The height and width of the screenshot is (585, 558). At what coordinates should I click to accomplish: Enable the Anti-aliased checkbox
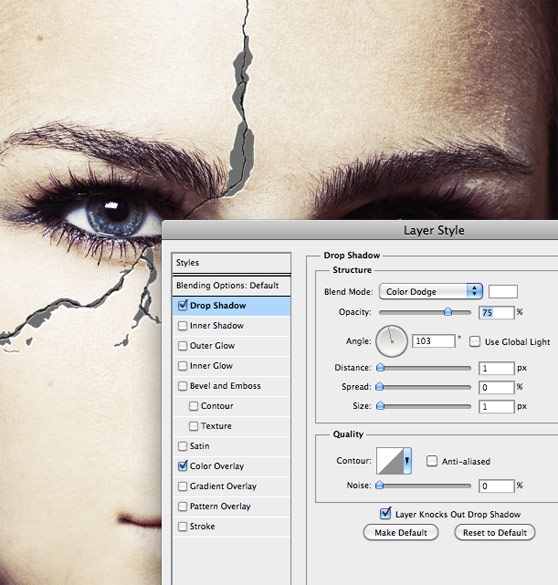(x=432, y=461)
